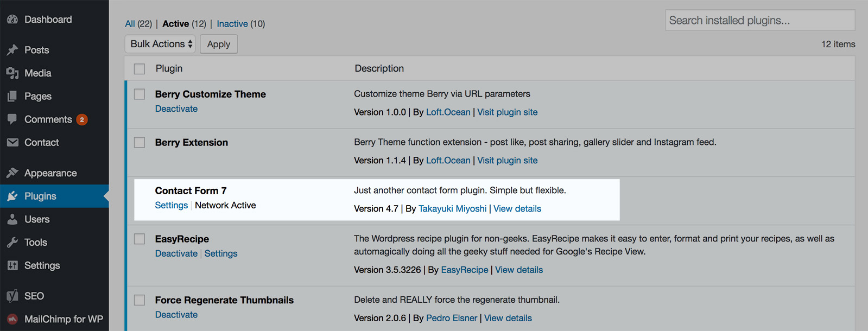Tick the select-all plugins checkbox in header
Screen dimensions: 868x331
coord(140,69)
